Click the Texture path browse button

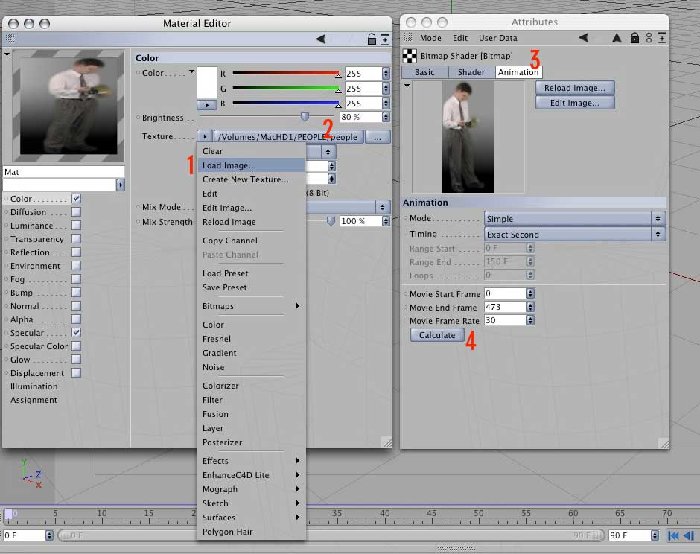click(x=377, y=137)
